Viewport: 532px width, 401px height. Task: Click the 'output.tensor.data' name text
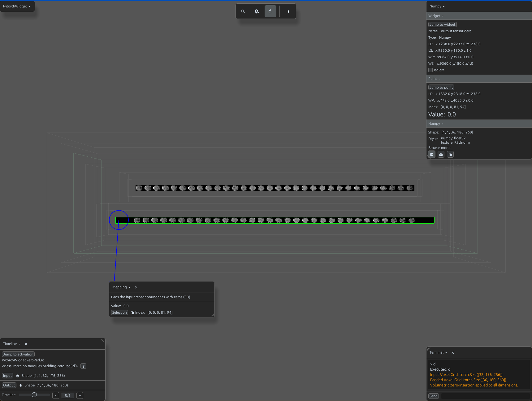(x=456, y=31)
